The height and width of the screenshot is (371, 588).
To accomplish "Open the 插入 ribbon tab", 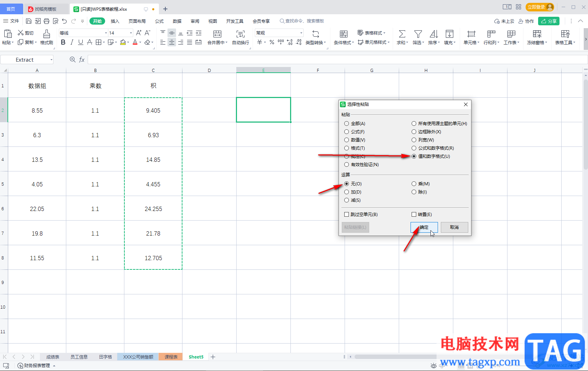I will coord(115,21).
